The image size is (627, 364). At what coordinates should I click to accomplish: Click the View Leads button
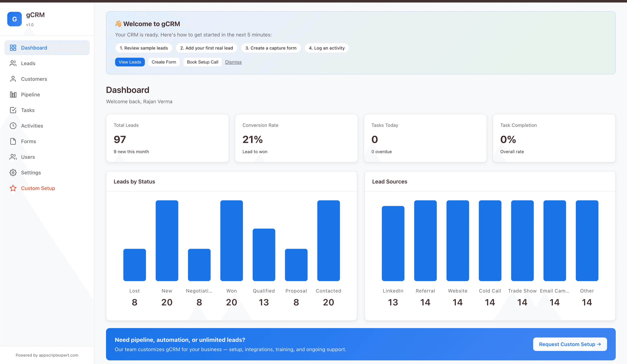130,62
